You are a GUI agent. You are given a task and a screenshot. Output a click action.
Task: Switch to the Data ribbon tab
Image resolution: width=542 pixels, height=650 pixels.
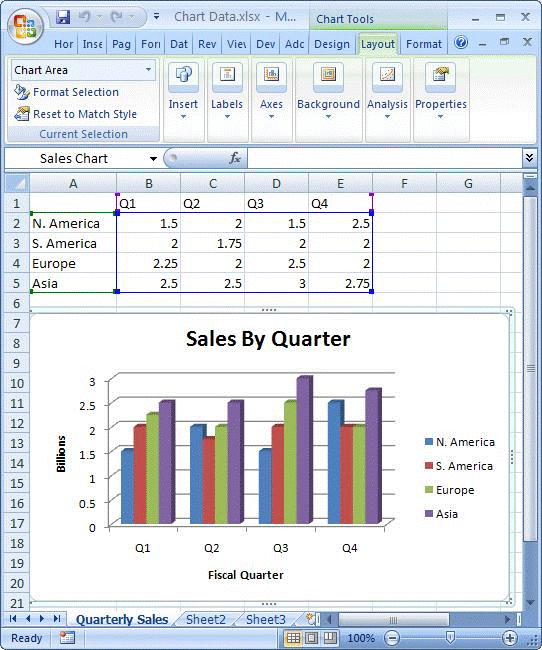pos(179,44)
